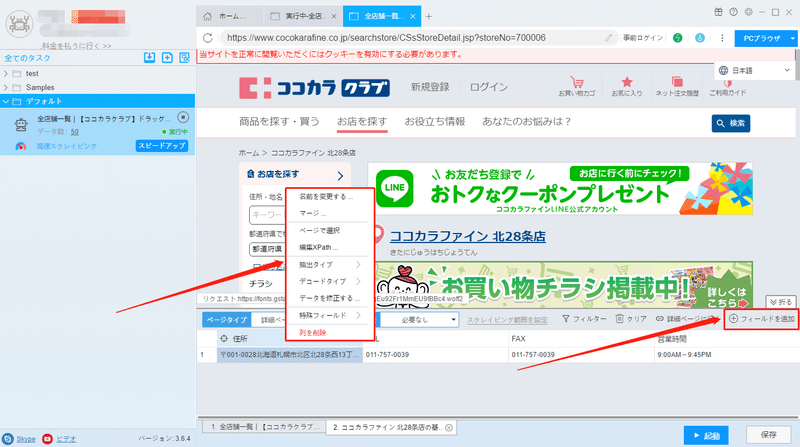Image resolution: width=800 pixels, height=447 pixels.
Task: Expand the お店を探す panel chevron
Action: click(x=340, y=176)
